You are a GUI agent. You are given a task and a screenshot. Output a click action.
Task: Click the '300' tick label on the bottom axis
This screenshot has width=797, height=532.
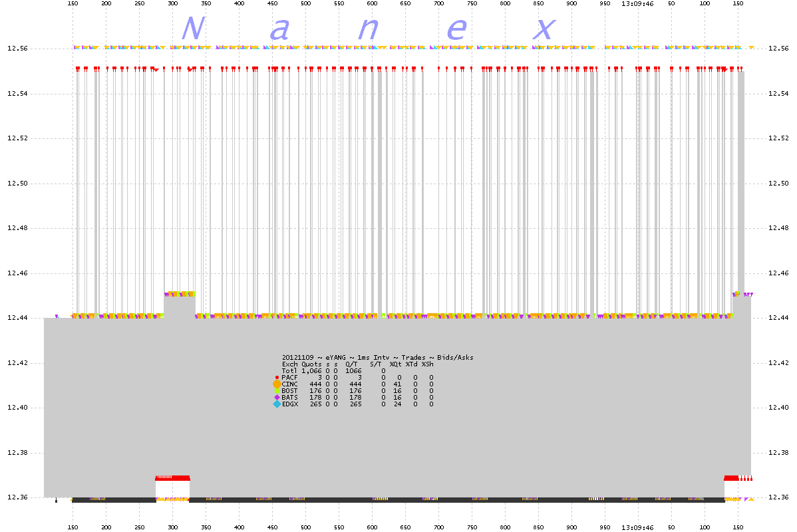pyautogui.click(x=173, y=527)
